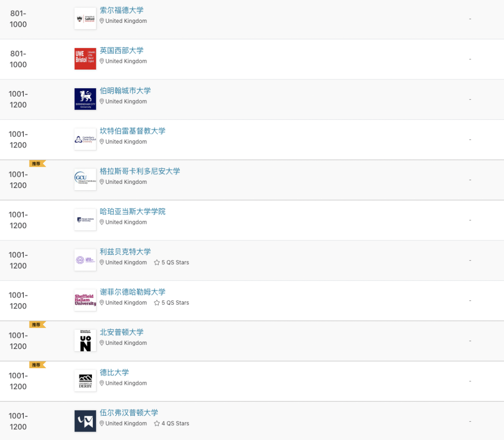Open 北安普顿大学 university page
This screenshot has height=440, width=504.
click(121, 332)
